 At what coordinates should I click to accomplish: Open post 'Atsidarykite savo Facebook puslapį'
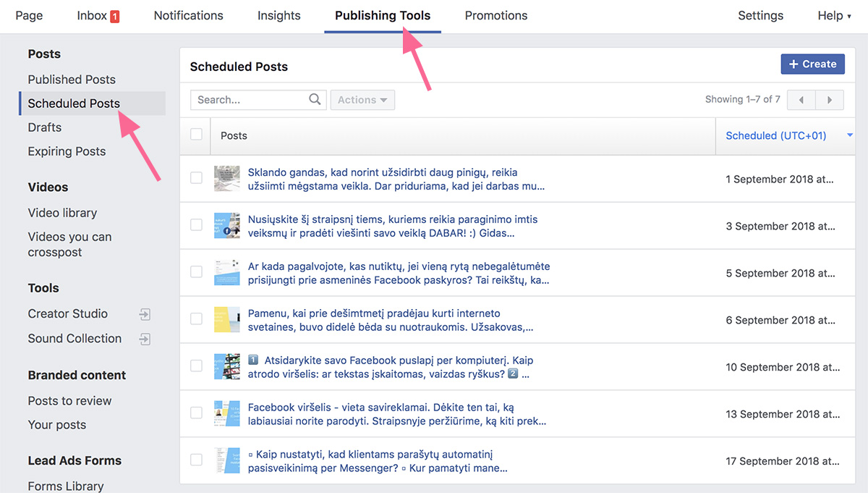point(391,367)
